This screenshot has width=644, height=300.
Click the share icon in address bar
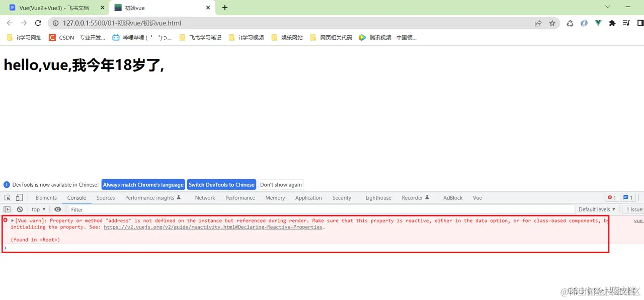point(538,23)
